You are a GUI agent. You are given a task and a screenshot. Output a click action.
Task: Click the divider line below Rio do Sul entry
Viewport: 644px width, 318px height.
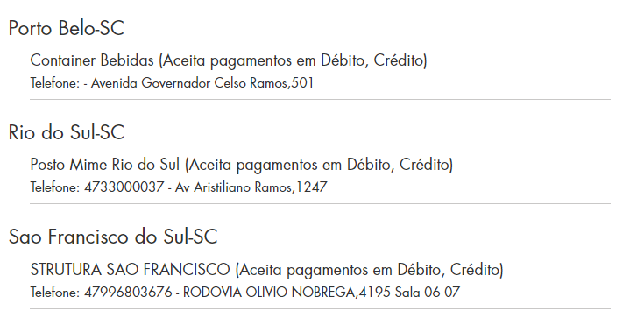pyautogui.click(x=321, y=203)
